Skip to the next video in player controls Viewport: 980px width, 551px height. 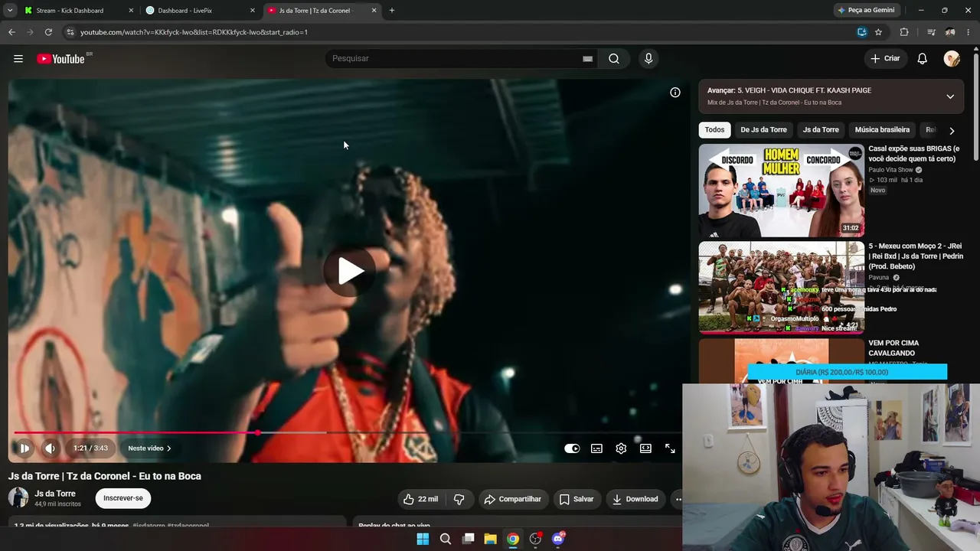(x=24, y=448)
